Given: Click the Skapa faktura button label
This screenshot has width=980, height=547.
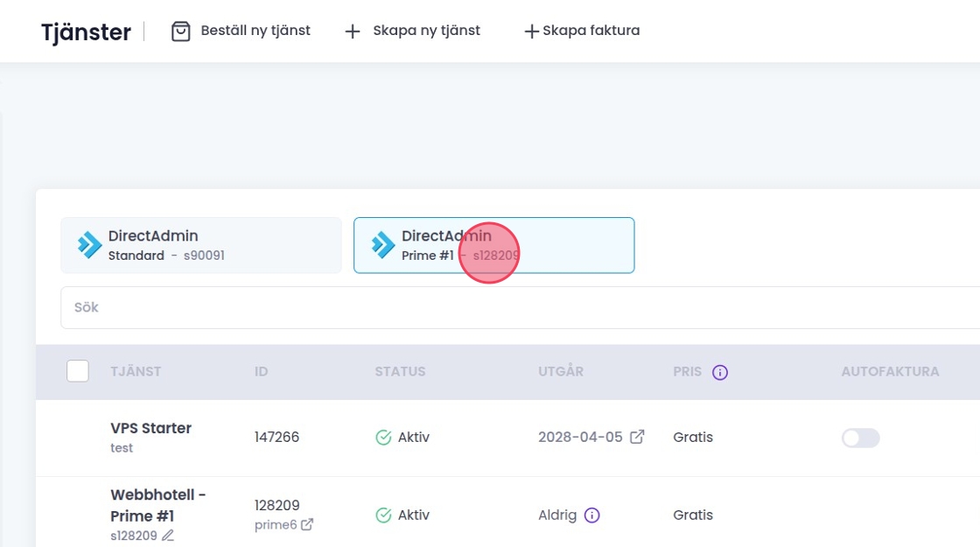Looking at the screenshot, I should (591, 31).
